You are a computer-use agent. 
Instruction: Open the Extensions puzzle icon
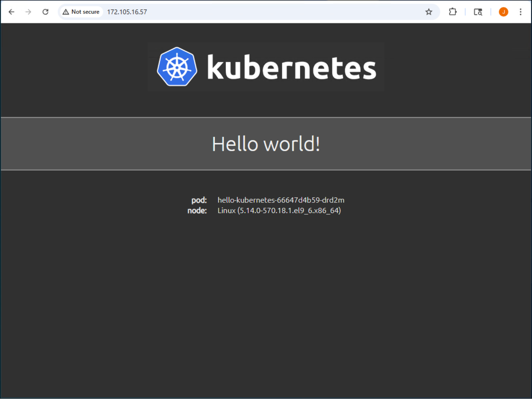point(453,12)
